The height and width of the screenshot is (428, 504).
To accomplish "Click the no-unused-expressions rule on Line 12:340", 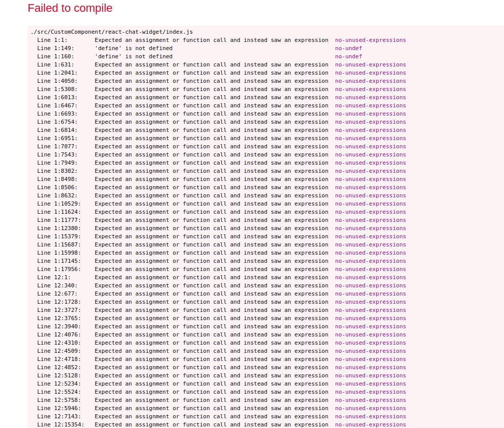I will point(370,286).
